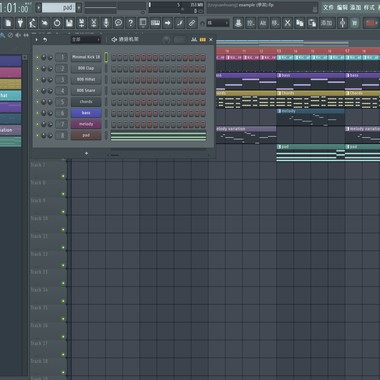Open the channel filter dropdown in rack
Viewport: 380px width, 380px height.
coord(86,40)
